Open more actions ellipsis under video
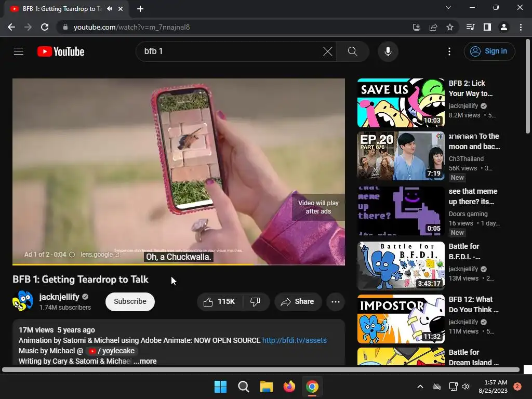Viewport: 532px width, 399px height. click(x=336, y=302)
